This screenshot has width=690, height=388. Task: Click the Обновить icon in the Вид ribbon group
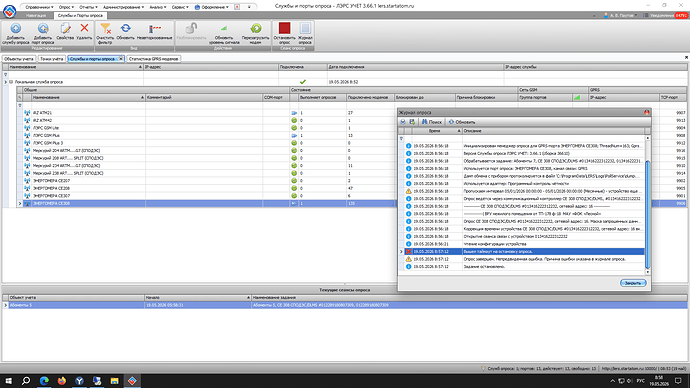coord(125,29)
